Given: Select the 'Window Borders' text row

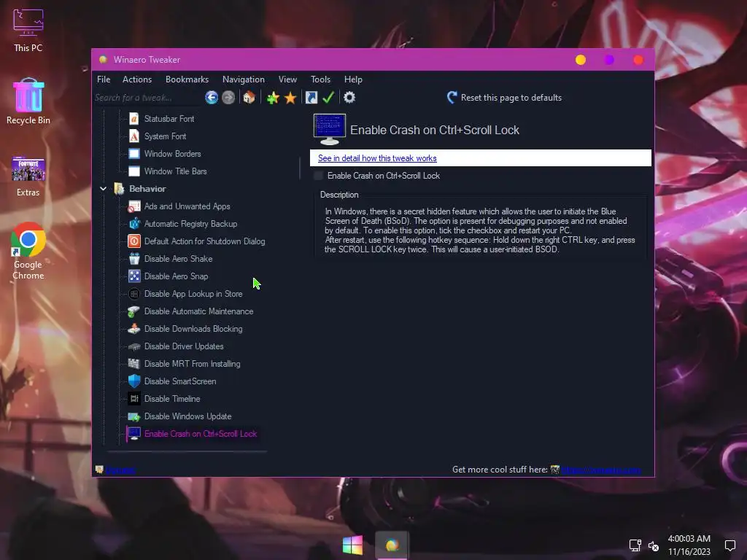Looking at the screenshot, I should pos(172,154).
